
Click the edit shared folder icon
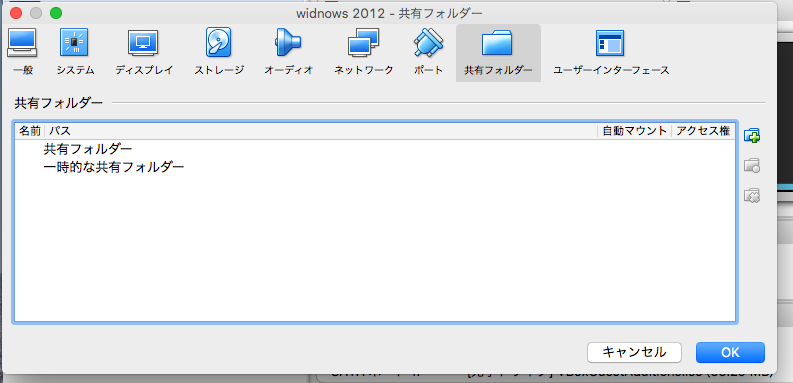pos(752,165)
